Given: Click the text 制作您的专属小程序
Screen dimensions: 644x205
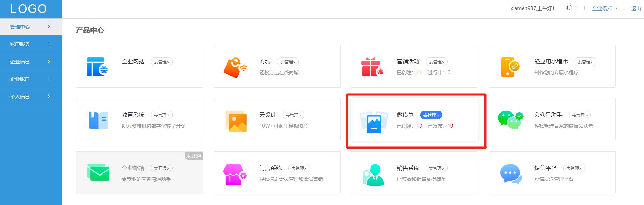Looking at the screenshot, I should click(x=556, y=73).
